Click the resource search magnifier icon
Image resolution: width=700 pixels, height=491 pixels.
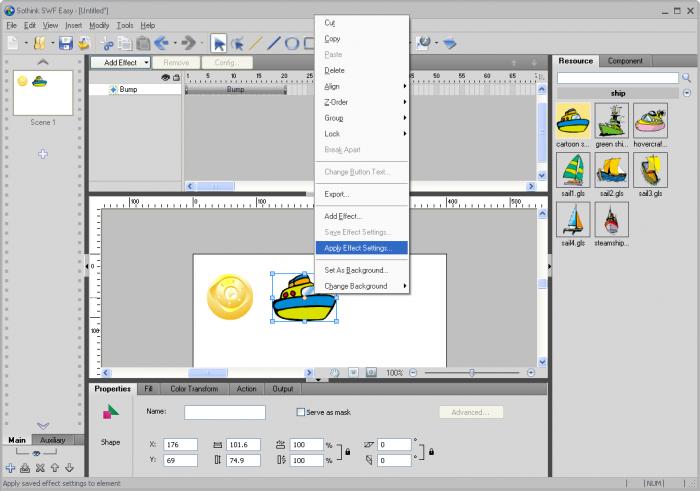tap(686, 78)
